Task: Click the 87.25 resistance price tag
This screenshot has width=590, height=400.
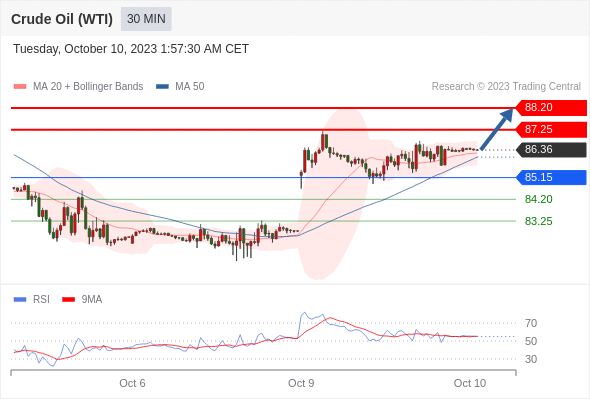Action: click(551, 129)
